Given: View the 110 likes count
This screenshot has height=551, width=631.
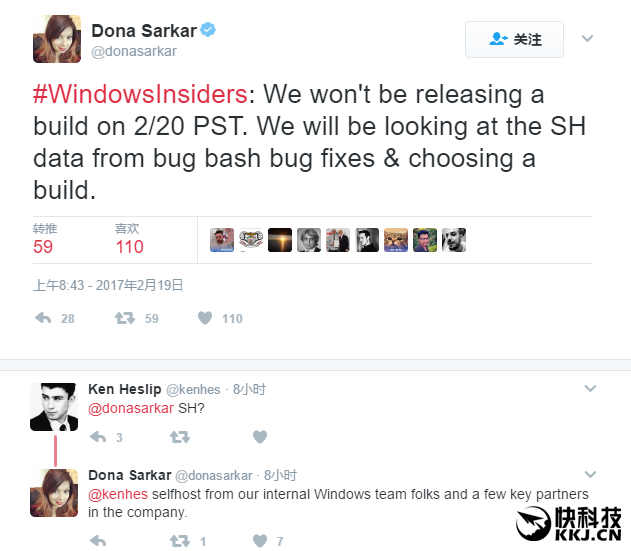Looking at the screenshot, I should [130, 246].
